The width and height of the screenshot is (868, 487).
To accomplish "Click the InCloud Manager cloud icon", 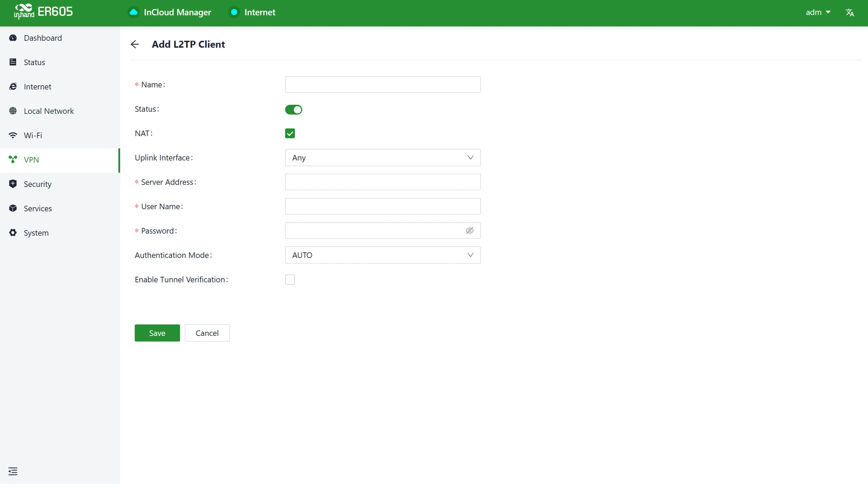I will (x=133, y=13).
